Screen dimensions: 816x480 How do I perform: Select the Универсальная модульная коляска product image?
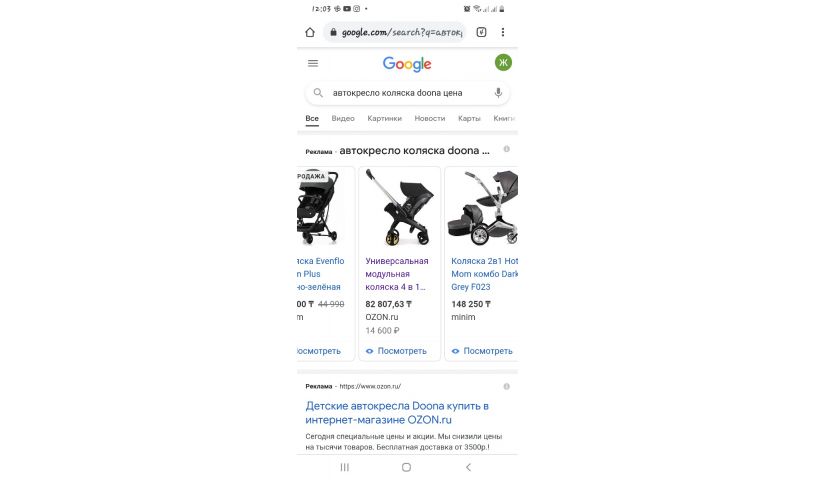400,207
